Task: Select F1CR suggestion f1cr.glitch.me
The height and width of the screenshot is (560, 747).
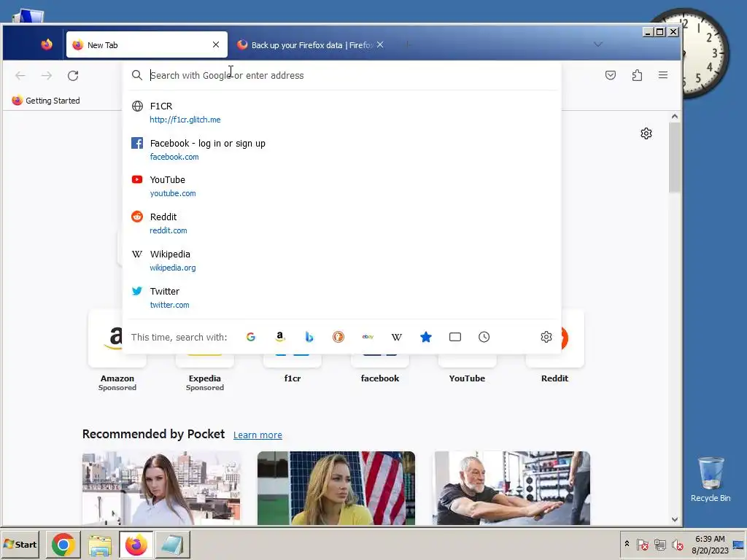Action: 342,112
